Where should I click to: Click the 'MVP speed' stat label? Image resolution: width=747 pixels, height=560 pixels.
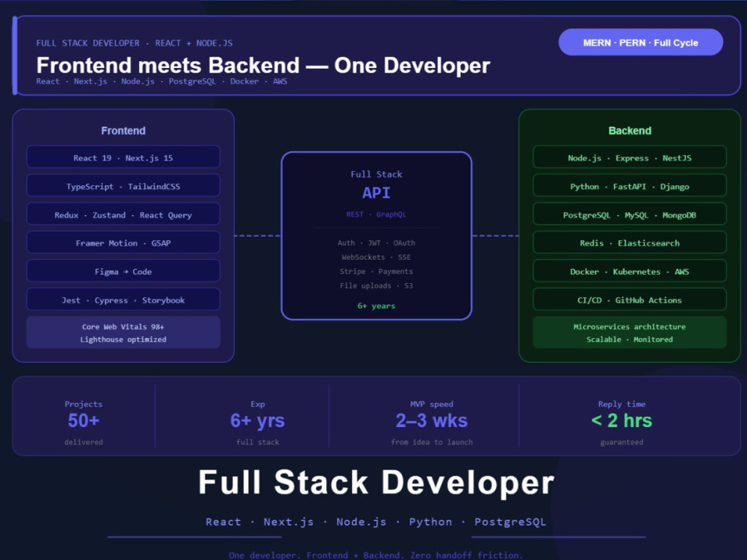[432, 404]
